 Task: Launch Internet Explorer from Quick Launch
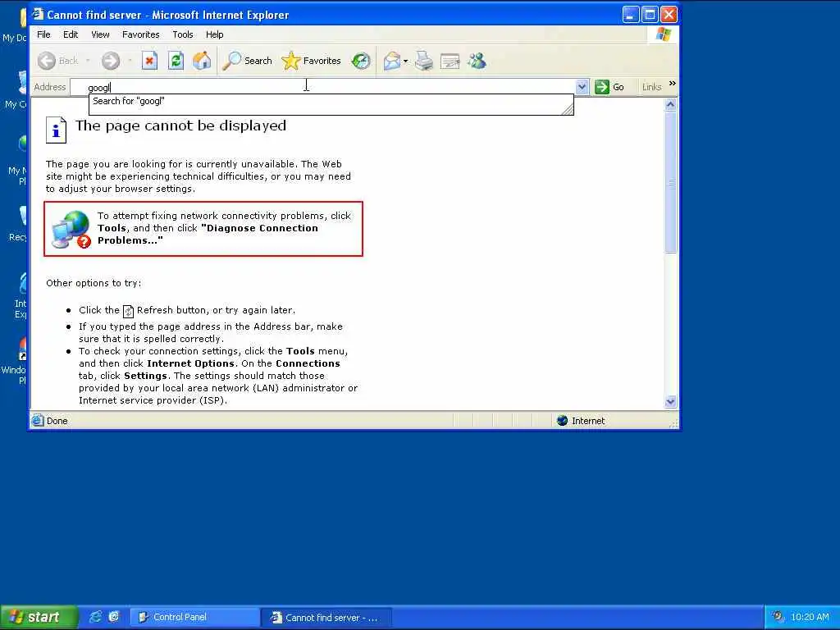point(95,617)
